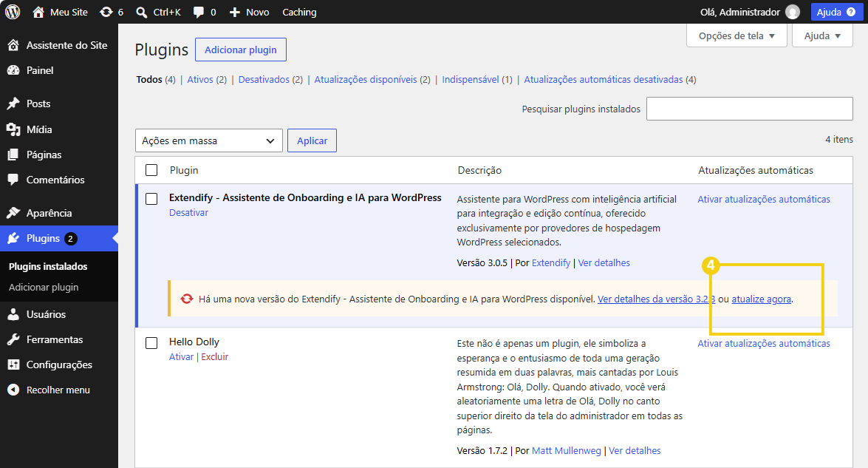The image size is (868, 468).
Task: Click Excluir under Hello Dolly
Action: [x=215, y=356]
